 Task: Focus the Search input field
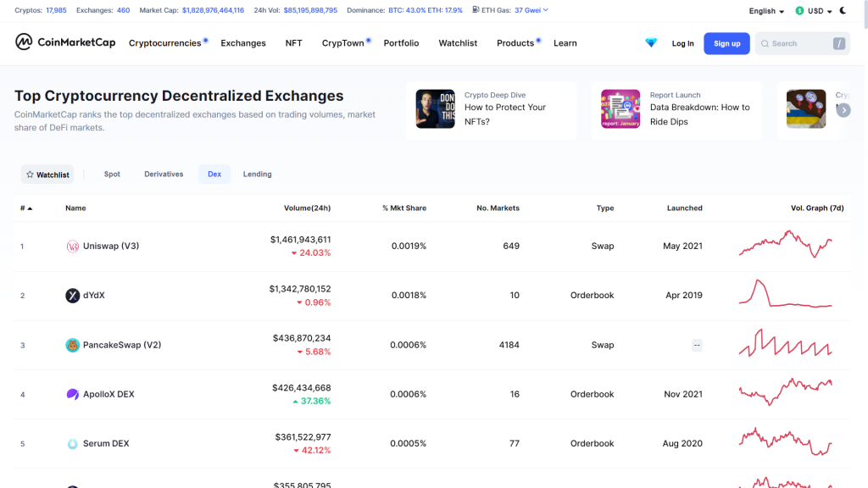(802, 44)
